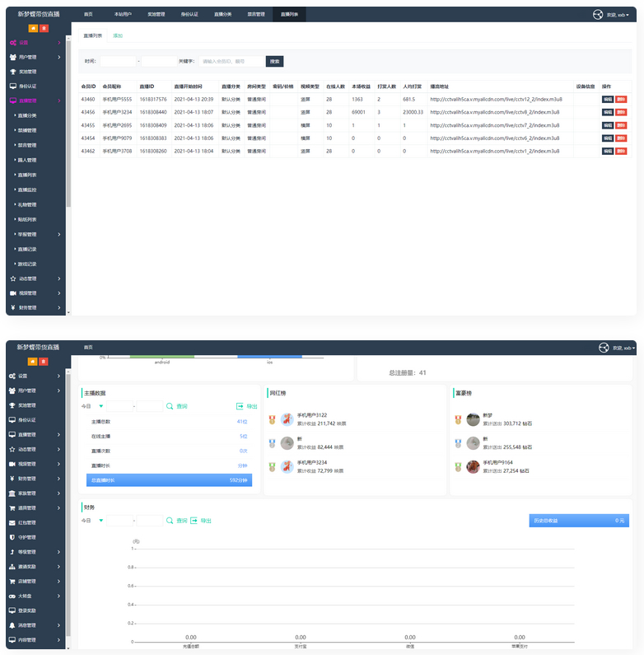
Task: Click the keyword search input field
Action: coord(231,61)
